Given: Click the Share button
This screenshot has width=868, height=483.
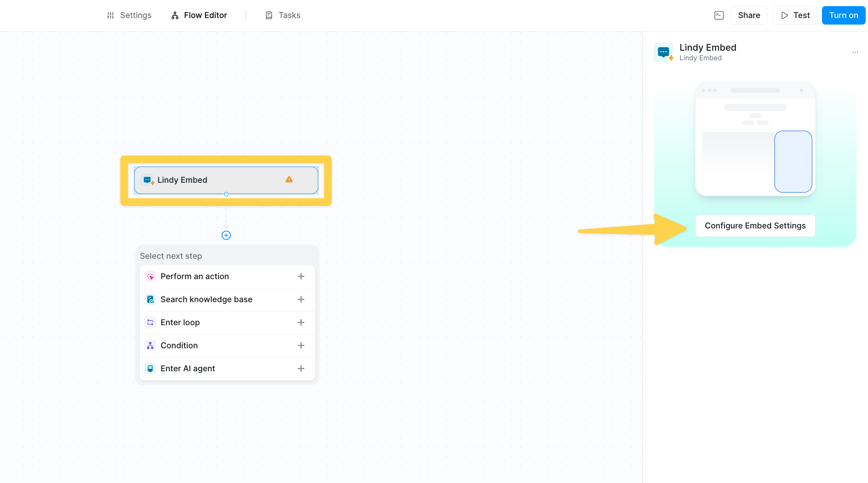Looking at the screenshot, I should point(749,15).
